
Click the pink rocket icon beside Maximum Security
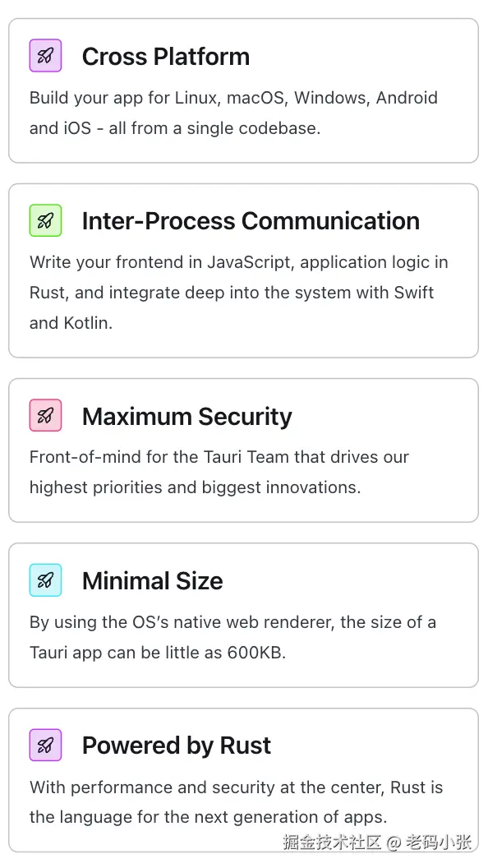tap(45, 415)
